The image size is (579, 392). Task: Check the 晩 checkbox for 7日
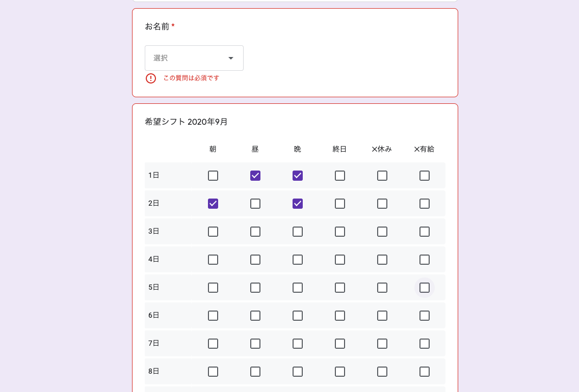click(298, 344)
